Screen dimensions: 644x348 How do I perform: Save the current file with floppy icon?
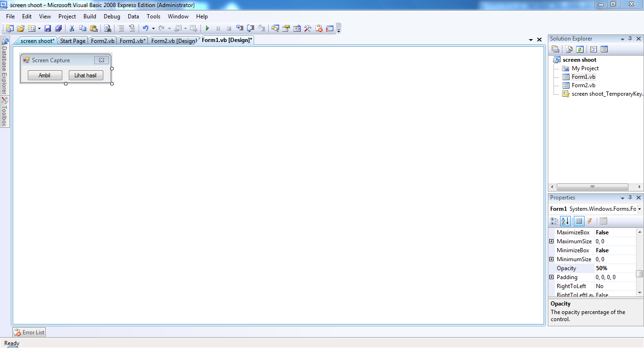click(x=47, y=28)
